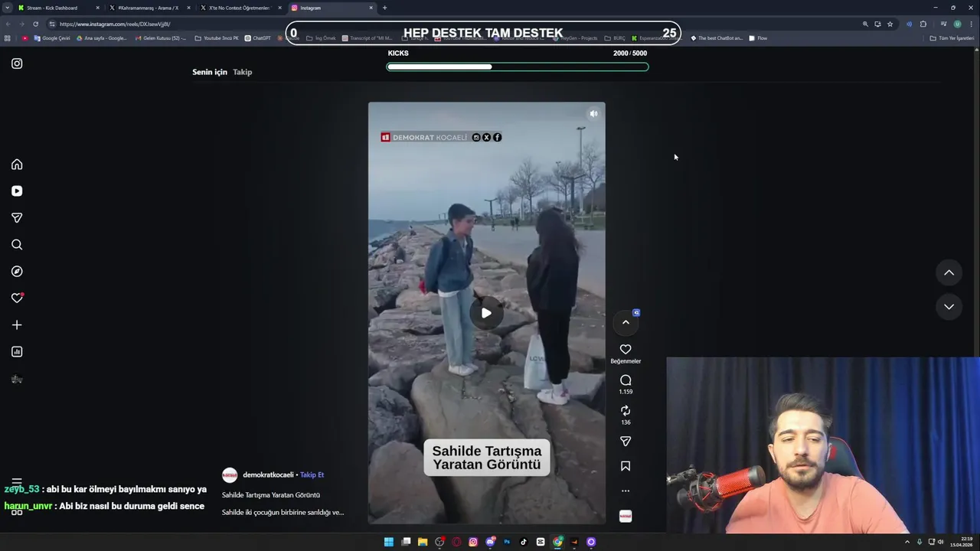Screen dimensions: 980x551
Task: Open demokratkocaeli profile name
Action: (x=268, y=474)
